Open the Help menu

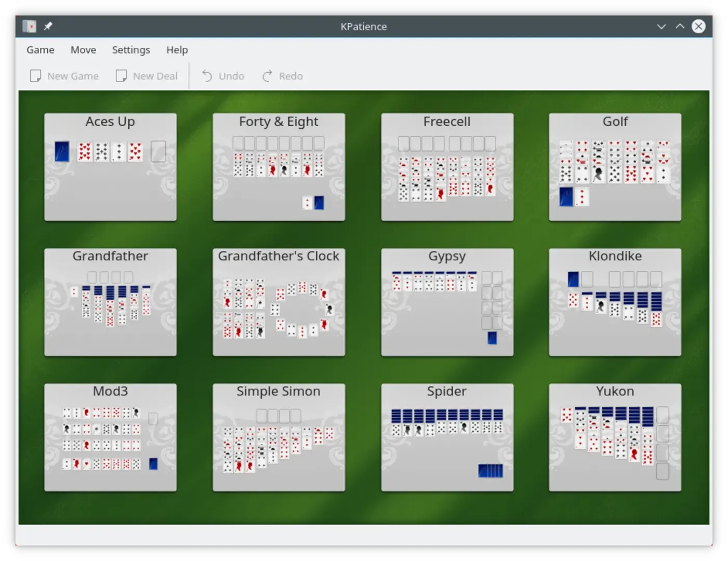177,50
